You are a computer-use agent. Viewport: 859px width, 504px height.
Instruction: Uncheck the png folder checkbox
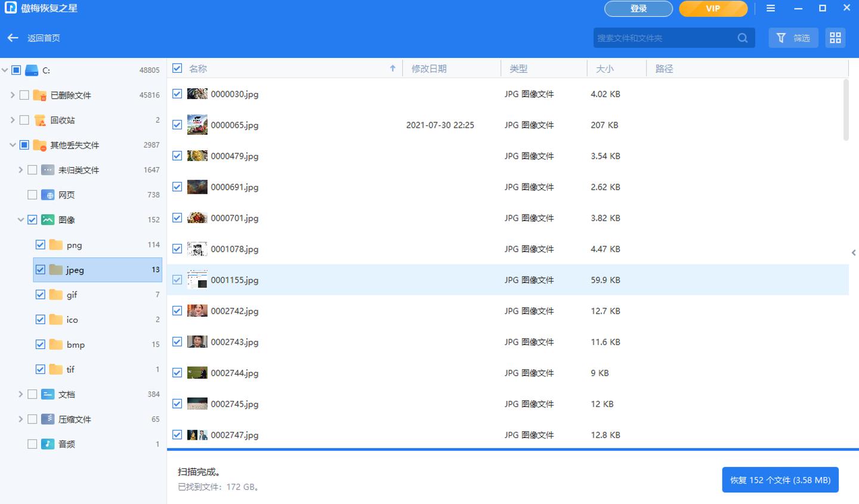coord(40,245)
